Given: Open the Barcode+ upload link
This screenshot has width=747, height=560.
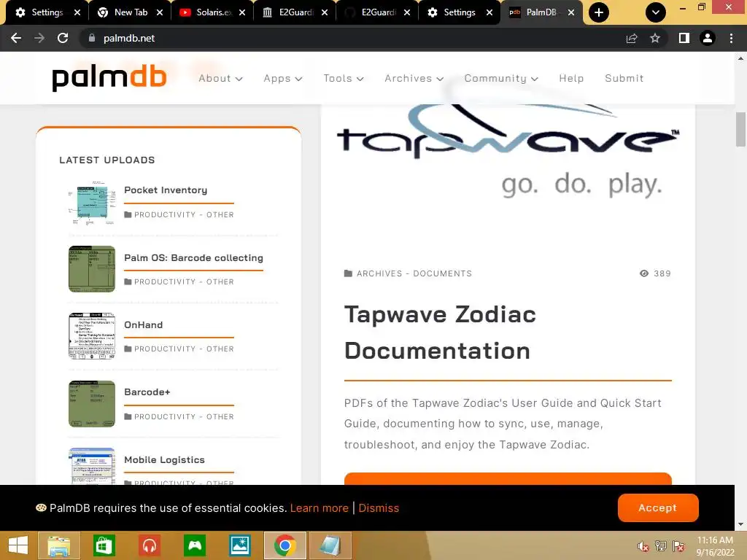Looking at the screenshot, I should tap(147, 392).
